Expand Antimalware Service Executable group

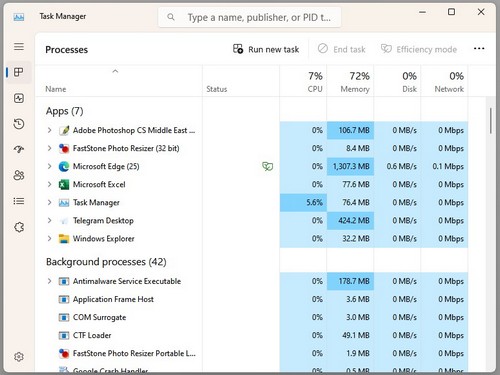coord(49,281)
